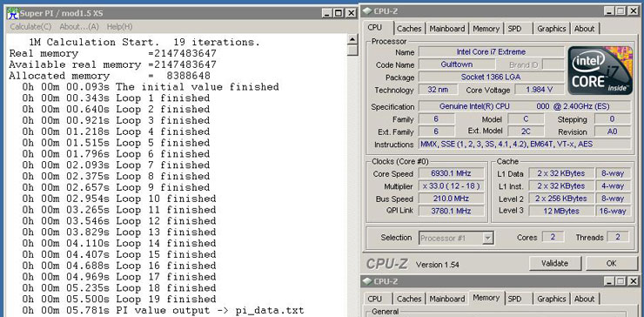Switch to the About tab in upper CPU-Z
Viewport: 644px width, 317px height.
[585, 29]
